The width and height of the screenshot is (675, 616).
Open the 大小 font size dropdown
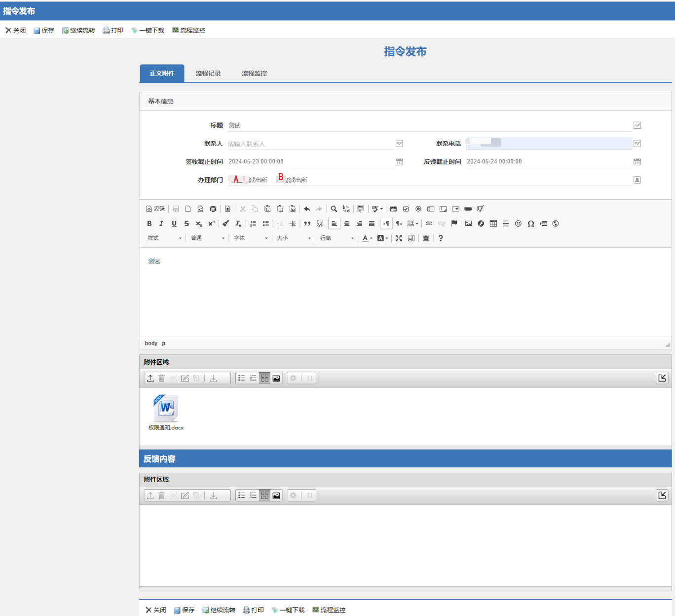coord(294,238)
